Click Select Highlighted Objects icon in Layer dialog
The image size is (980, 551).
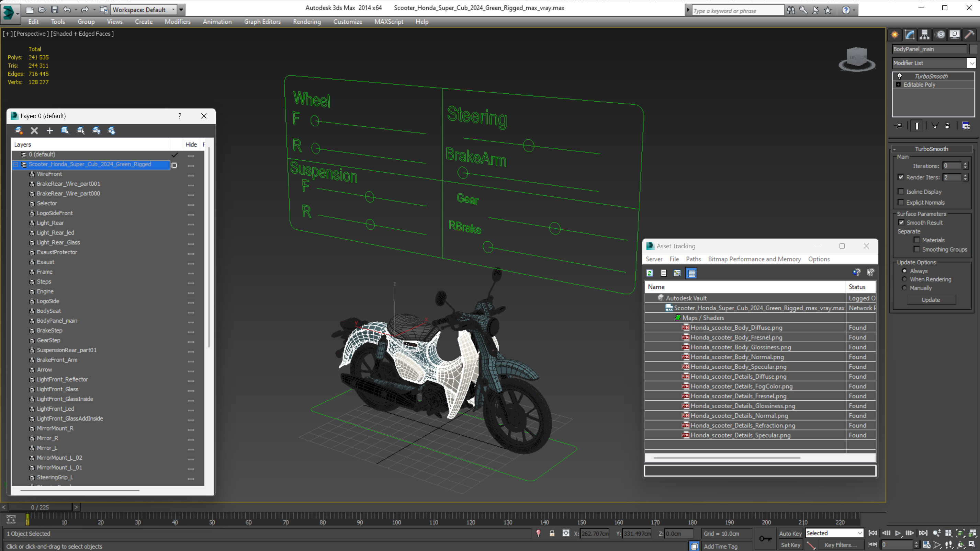coord(65,130)
